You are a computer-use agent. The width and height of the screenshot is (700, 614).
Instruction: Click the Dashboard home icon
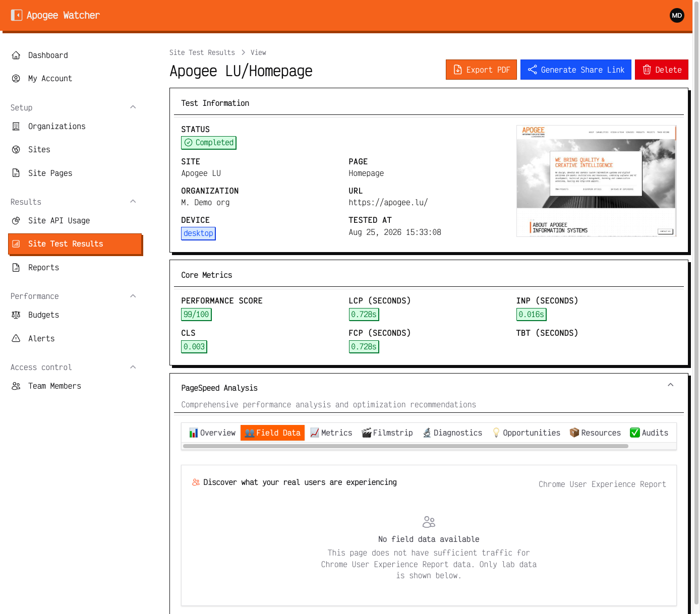pos(16,55)
